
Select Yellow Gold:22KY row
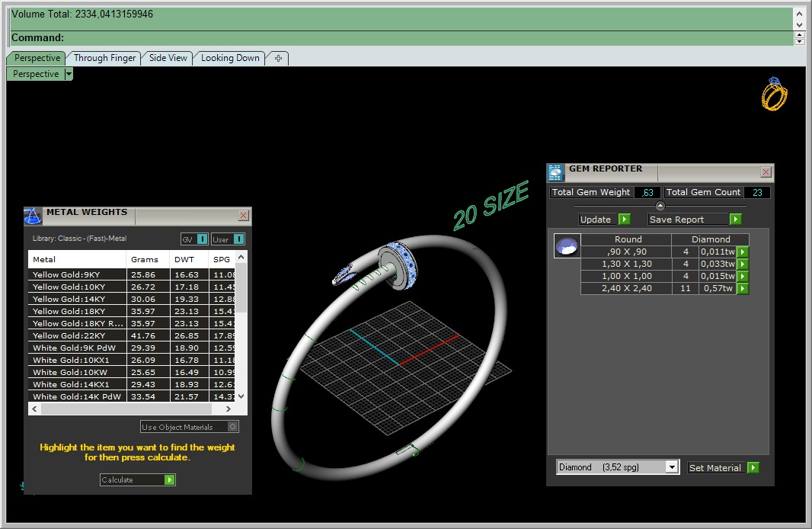(x=132, y=335)
